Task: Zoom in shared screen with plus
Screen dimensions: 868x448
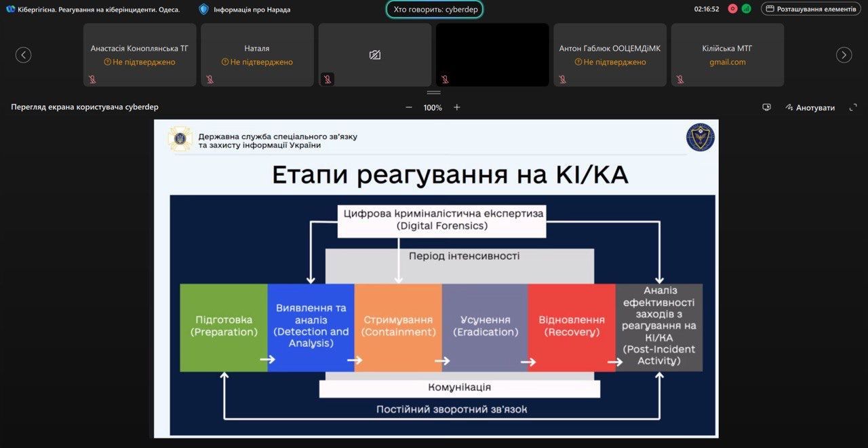Action: [x=457, y=107]
